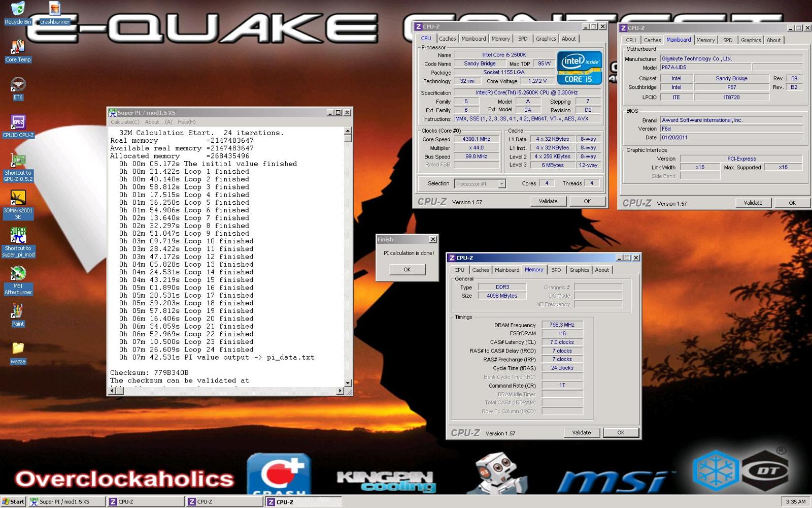812x508 pixels.
Task: Switch to About tab in CPU window
Action: pyautogui.click(x=568, y=39)
